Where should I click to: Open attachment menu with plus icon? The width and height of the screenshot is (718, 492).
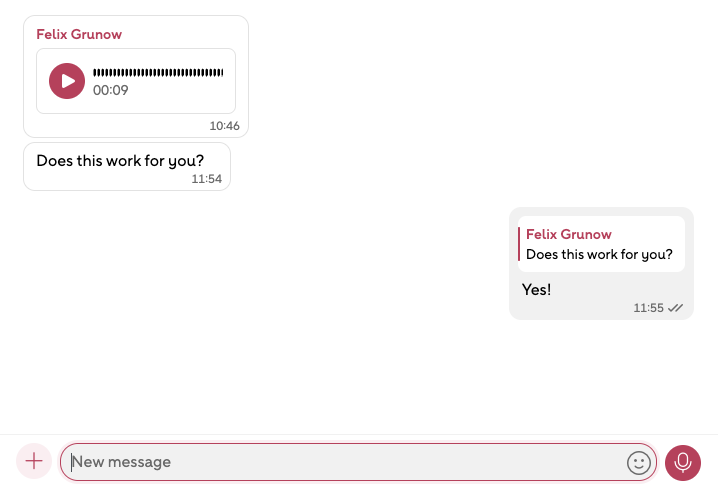point(34,461)
